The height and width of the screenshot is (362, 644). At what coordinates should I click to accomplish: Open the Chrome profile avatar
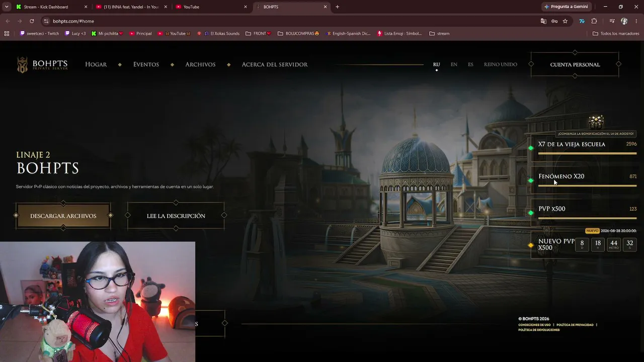pyautogui.click(x=624, y=21)
